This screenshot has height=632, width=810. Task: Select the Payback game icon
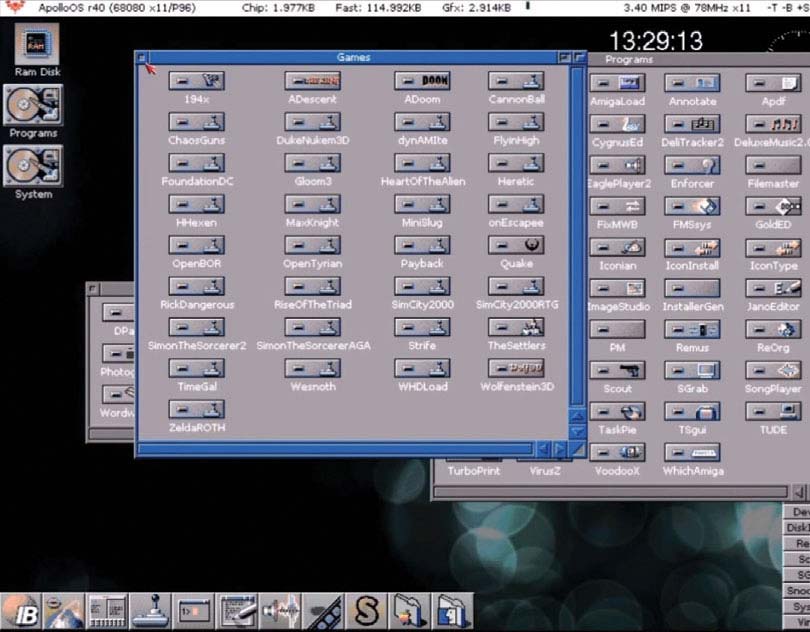coord(422,245)
